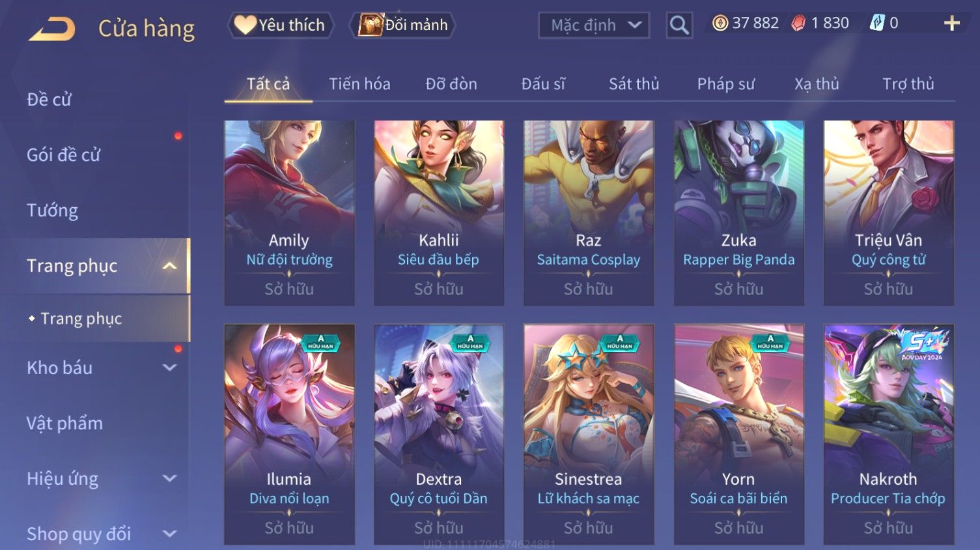Expand the Kho báu sidebar section
980x550 pixels.
tap(169, 368)
